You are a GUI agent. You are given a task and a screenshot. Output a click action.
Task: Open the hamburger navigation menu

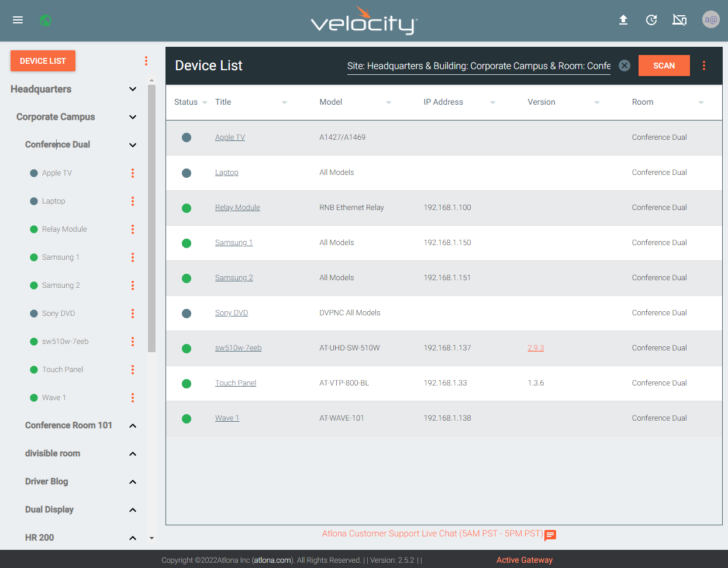tap(18, 20)
